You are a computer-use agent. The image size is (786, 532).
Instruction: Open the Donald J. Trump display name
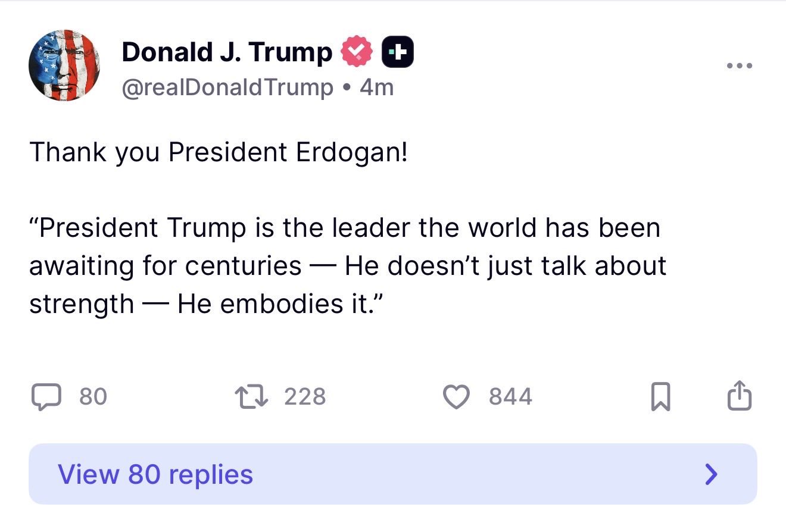coord(227,52)
